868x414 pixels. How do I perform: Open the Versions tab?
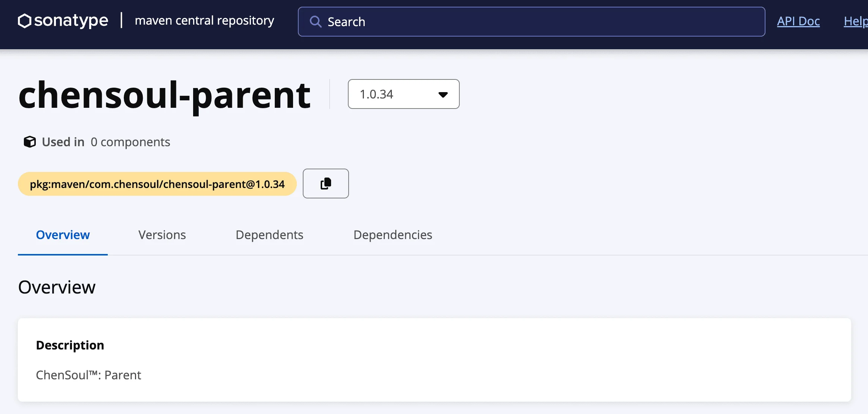(162, 235)
